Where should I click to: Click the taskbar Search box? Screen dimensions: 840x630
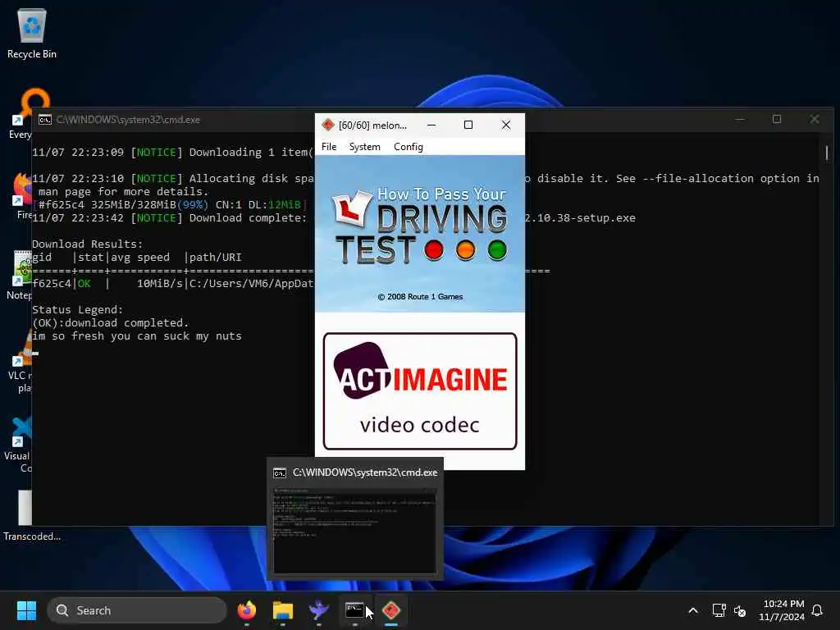click(x=137, y=610)
